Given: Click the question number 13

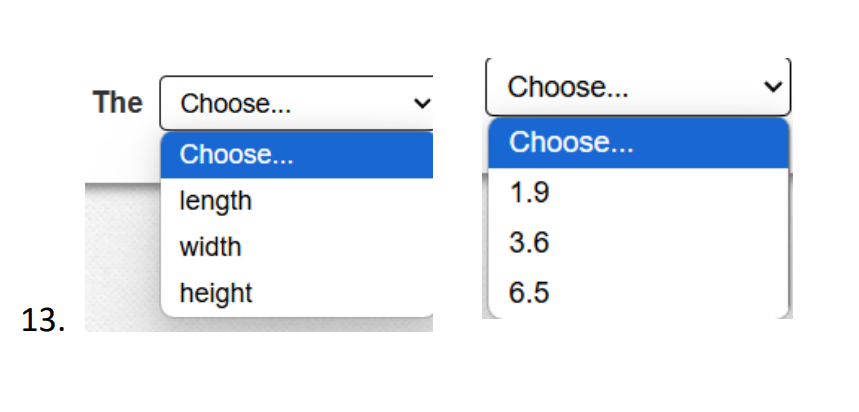Looking at the screenshot, I should (44, 321).
